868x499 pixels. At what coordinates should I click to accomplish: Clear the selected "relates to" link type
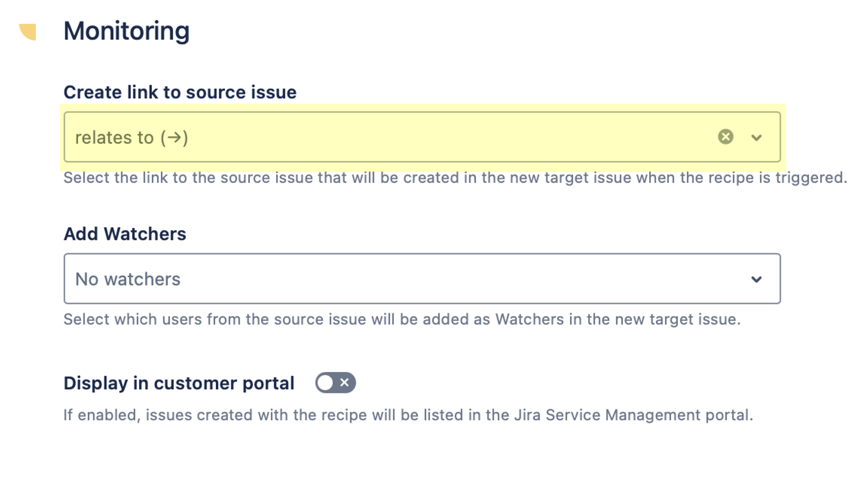pyautogui.click(x=725, y=137)
